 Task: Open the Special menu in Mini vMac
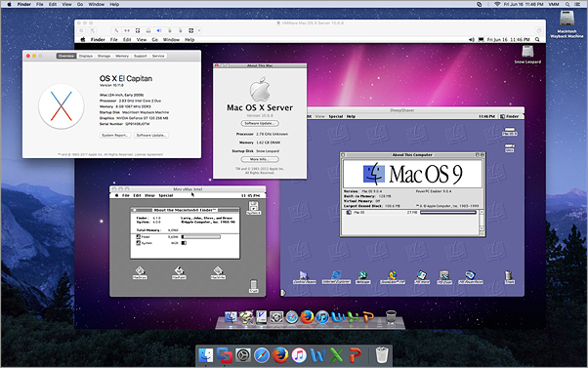[166, 195]
